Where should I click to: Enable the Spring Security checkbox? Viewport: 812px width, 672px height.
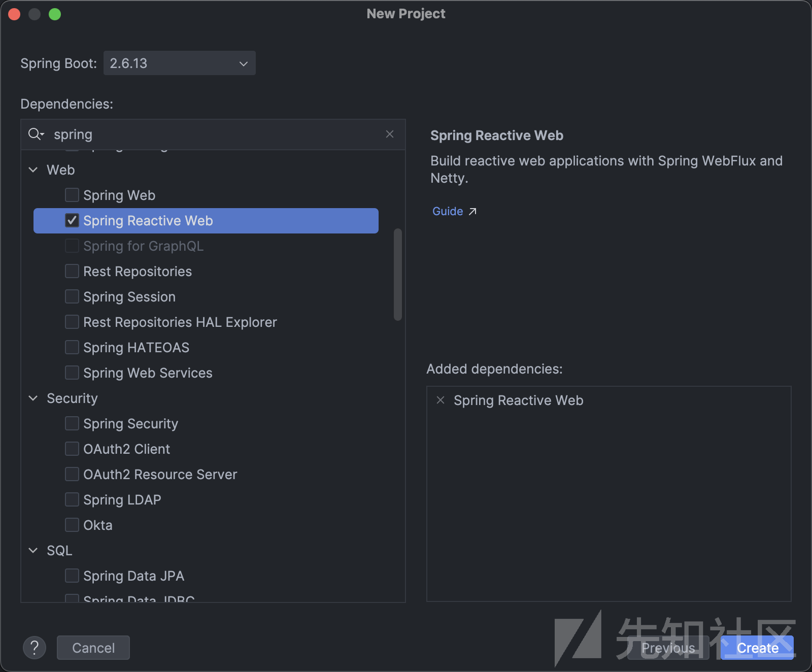tap(72, 423)
